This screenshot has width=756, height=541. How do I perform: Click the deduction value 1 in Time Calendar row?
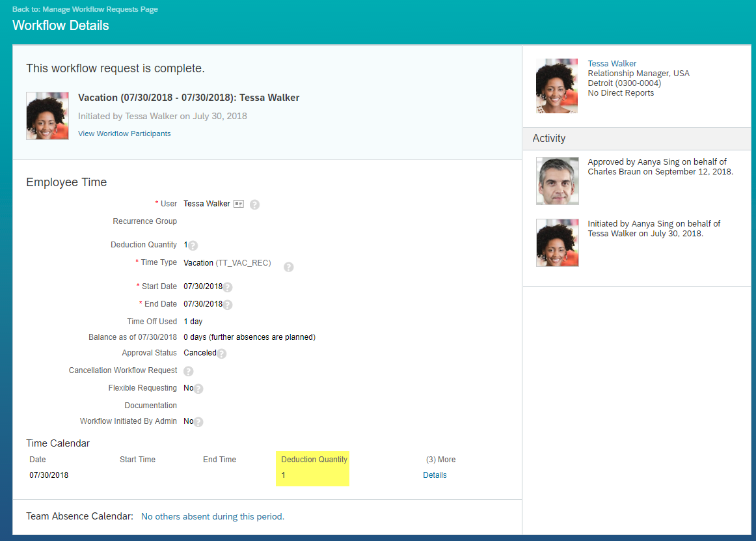(x=284, y=475)
